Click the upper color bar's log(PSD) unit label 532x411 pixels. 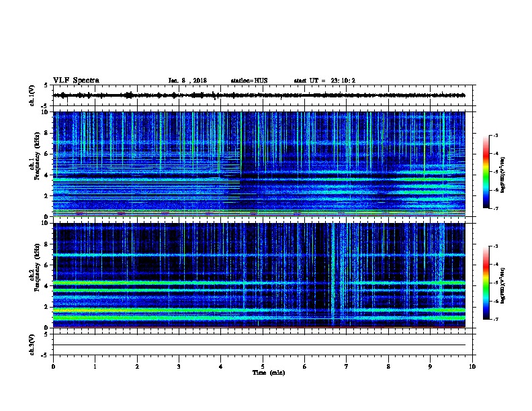(x=503, y=175)
